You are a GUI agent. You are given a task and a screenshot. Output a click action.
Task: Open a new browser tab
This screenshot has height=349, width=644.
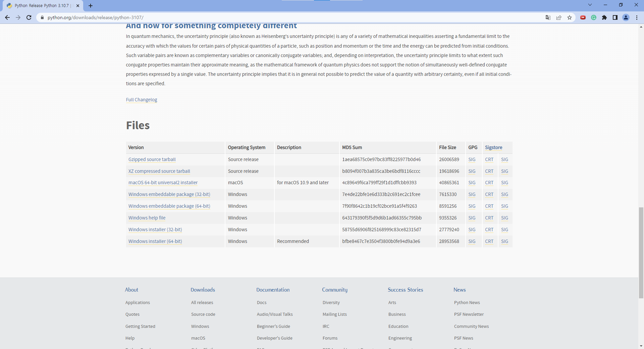pyautogui.click(x=91, y=6)
